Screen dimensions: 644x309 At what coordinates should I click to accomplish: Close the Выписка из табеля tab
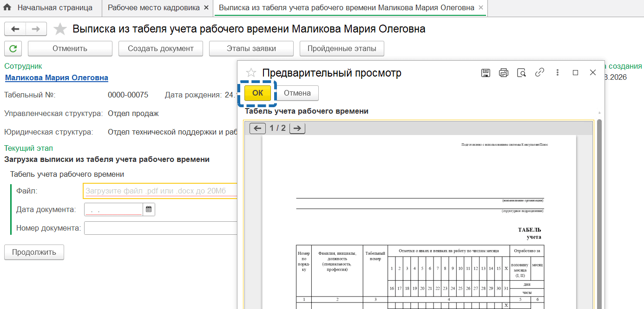tap(481, 8)
